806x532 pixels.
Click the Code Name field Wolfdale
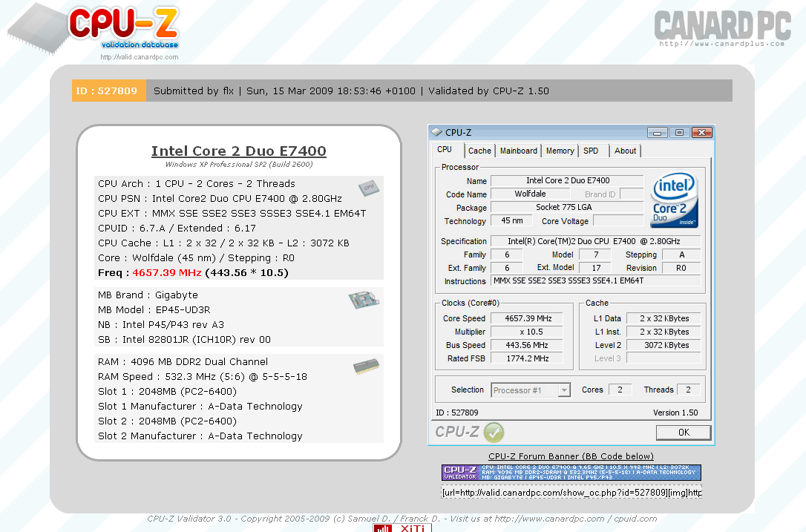(x=530, y=194)
